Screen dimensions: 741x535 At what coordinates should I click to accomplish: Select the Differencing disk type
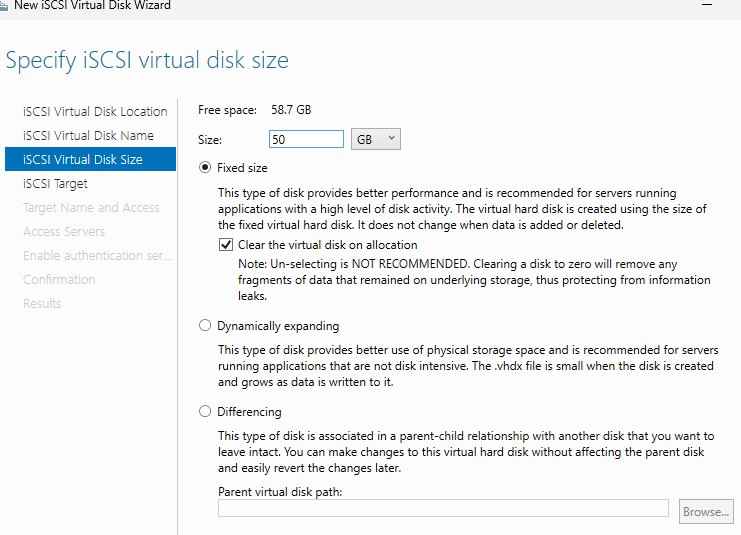click(206, 412)
